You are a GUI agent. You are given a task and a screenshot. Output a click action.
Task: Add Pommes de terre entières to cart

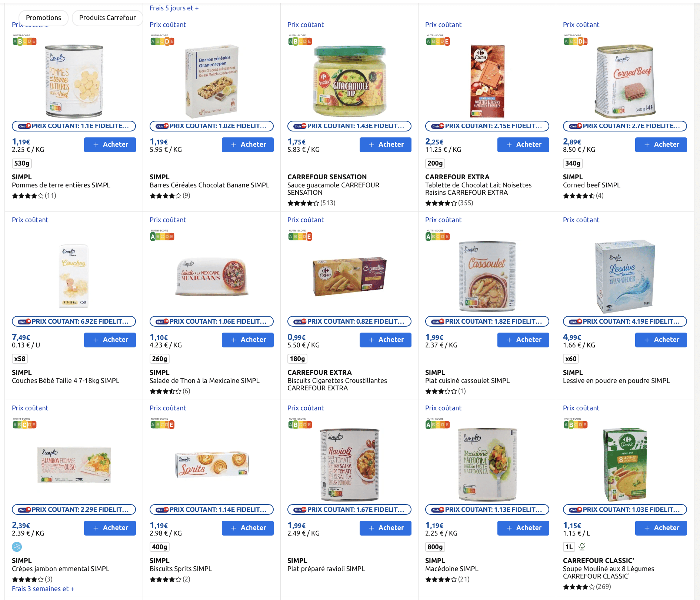pyautogui.click(x=110, y=144)
